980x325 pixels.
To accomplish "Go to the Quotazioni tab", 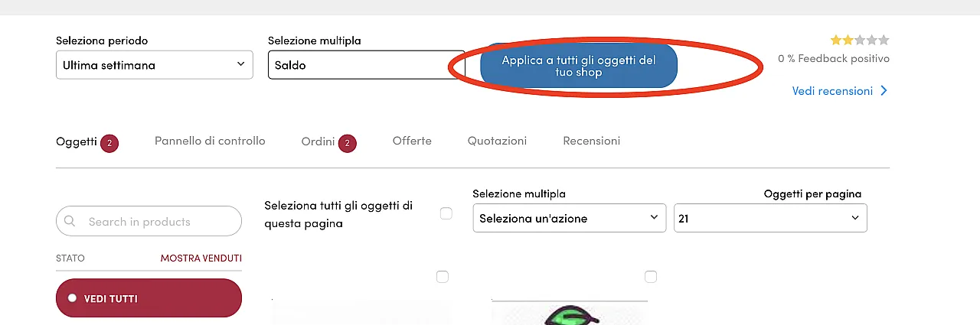I will pos(498,141).
